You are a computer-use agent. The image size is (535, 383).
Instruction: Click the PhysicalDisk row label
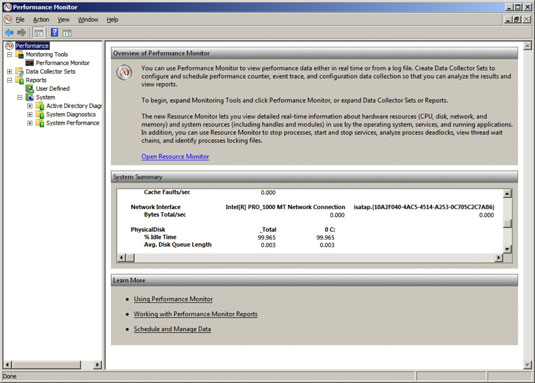(x=148, y=230)
